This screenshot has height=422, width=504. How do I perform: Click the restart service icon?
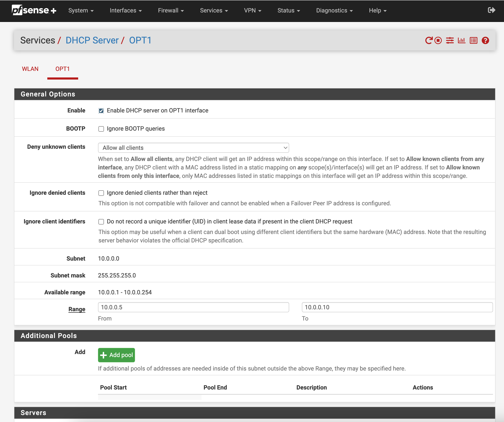428,40
